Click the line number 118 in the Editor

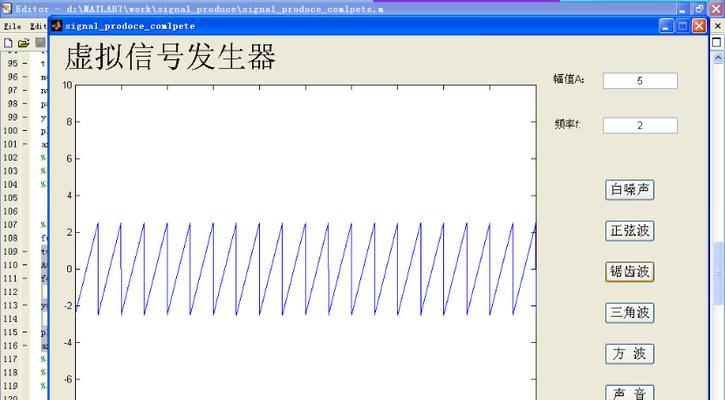tap(10, 372)
